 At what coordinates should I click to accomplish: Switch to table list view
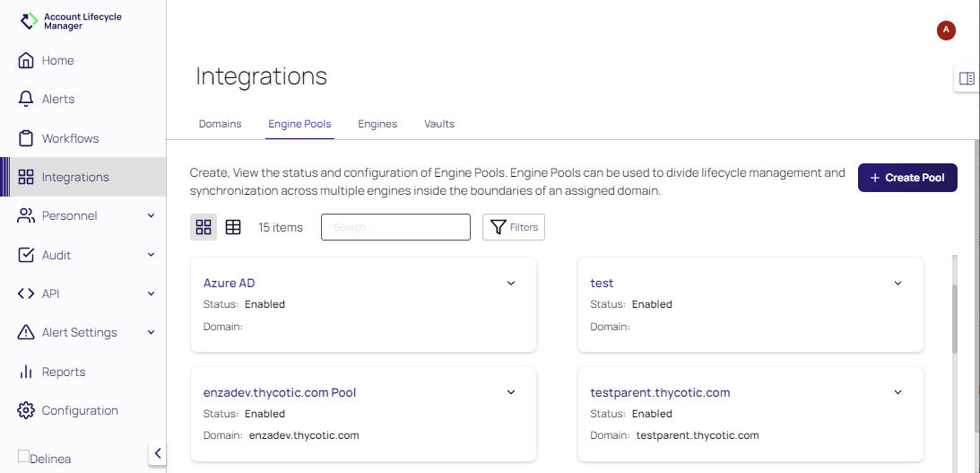(x=233, y=227)
